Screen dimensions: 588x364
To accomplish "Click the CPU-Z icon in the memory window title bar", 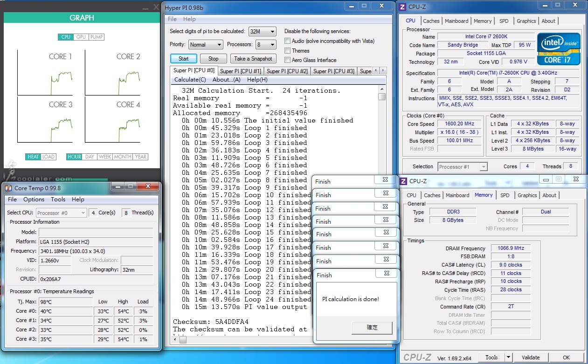I will [x=403, y=181].
